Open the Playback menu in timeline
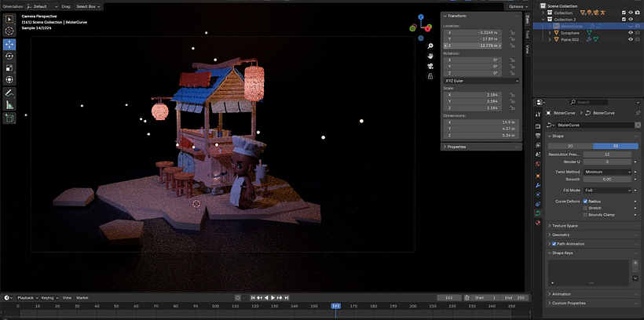 (x=26, y=298)
